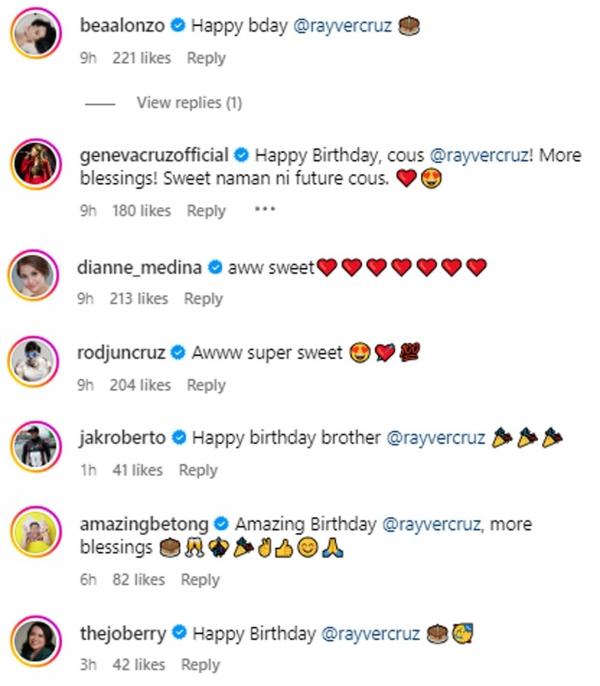The width and height of the screenshot is (600, 686).
Task: View the 42 likes on thejoberry's comment
Action: (139, 664)
